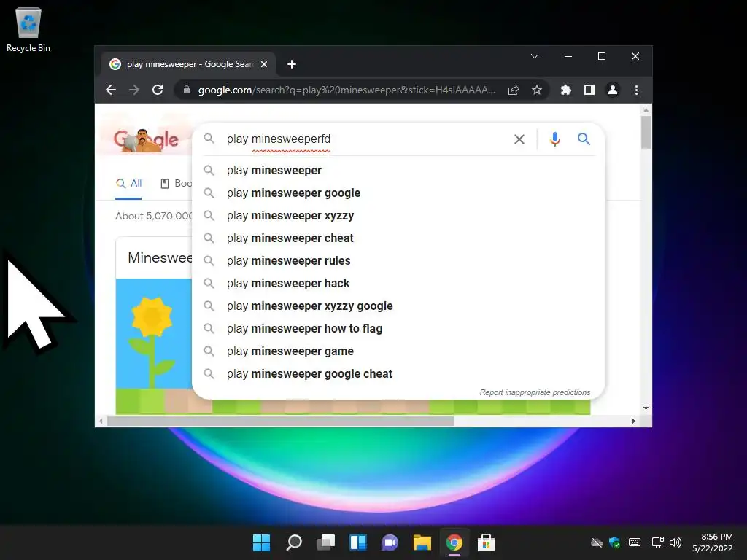Click the horizontal scrollbar thumb
Image resolution: width=747 pixels, height=560 pixels.
pos(280,421)
